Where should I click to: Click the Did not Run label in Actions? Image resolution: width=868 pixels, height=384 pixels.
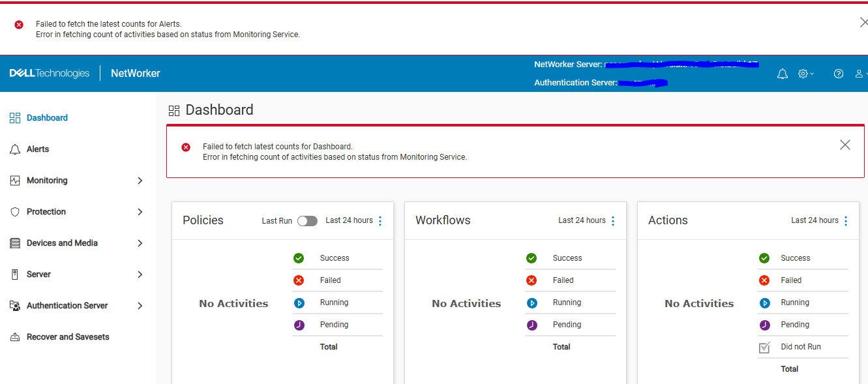pos(801,347)
